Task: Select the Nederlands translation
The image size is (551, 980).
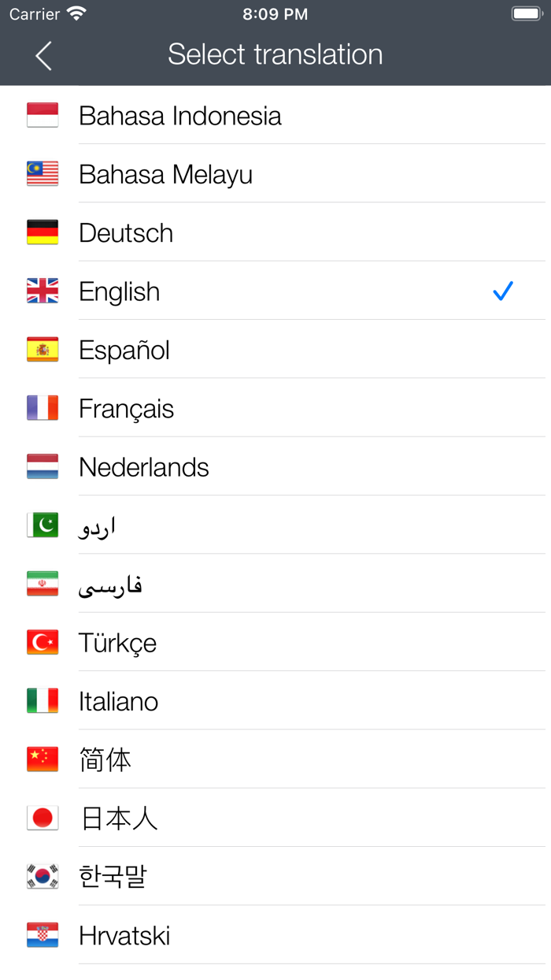Action: point(144,467)
